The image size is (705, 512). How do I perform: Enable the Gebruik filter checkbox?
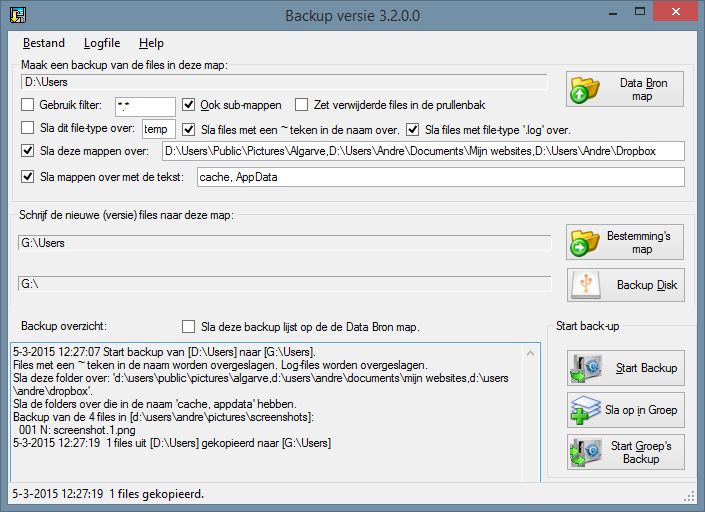(27, 105)
